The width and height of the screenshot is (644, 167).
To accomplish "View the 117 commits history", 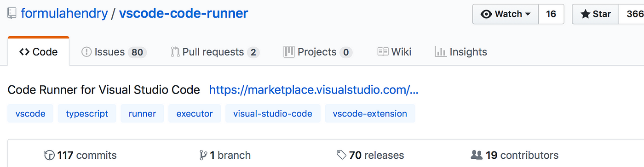I will pyautogui.click(x=80, y=155).
